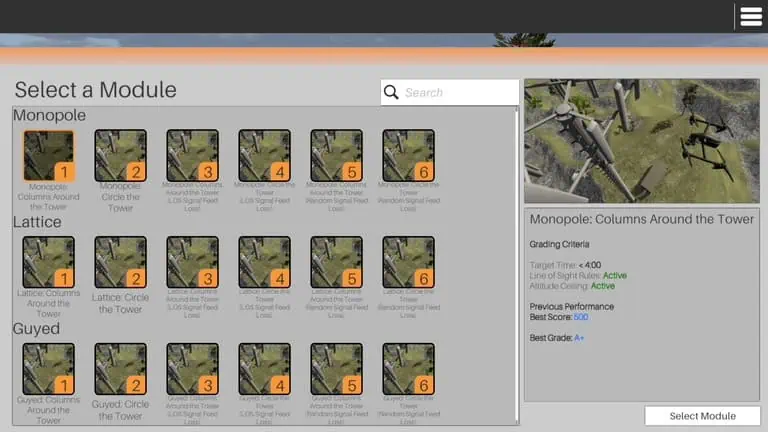
Task: Pick Monopole module 3 tile
Action: click(192, 156)
